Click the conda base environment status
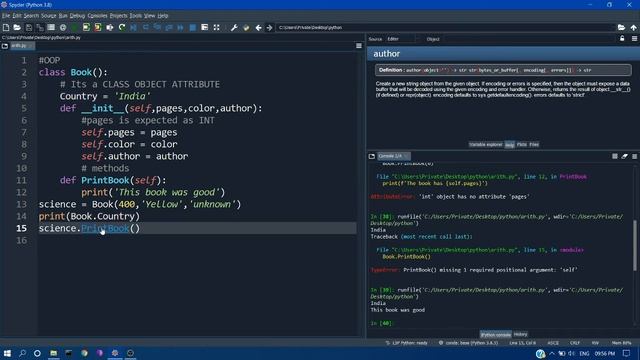Viewport: 640px width, 360px height. click(468, 343)
